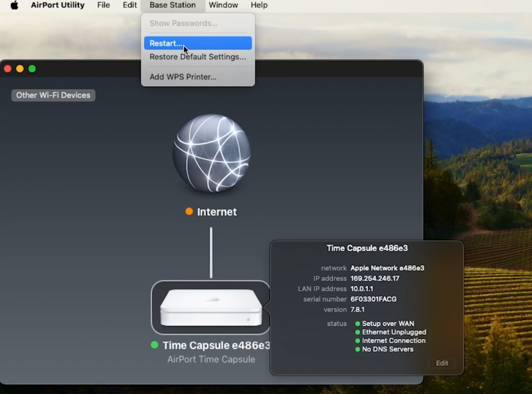This screenshot has height=394, width=532.
Task: Open the Edit menu
Action: (130, 5)
